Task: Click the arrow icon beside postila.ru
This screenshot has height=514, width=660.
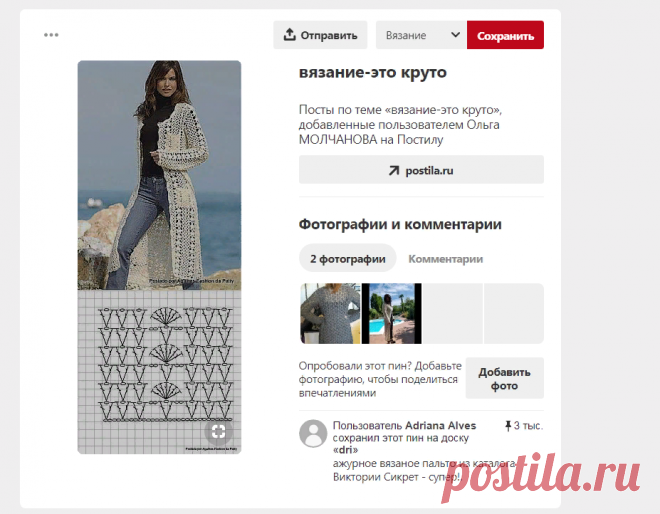Action: point(394,170)
